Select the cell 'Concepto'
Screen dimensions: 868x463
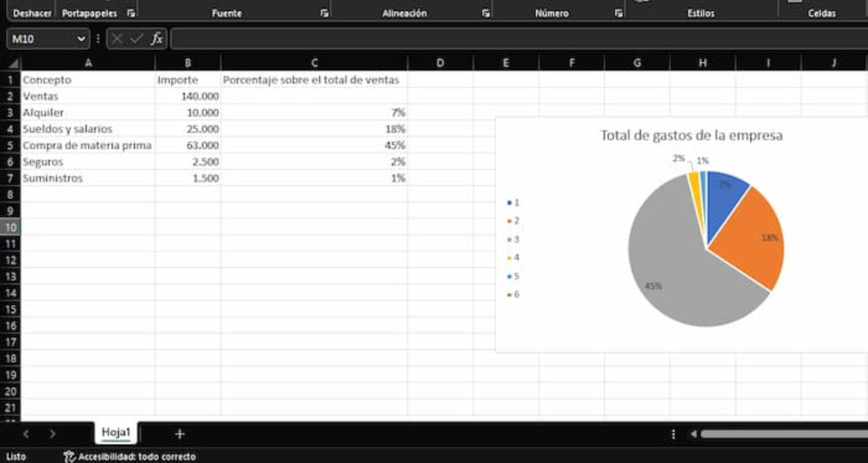point(88,79)
